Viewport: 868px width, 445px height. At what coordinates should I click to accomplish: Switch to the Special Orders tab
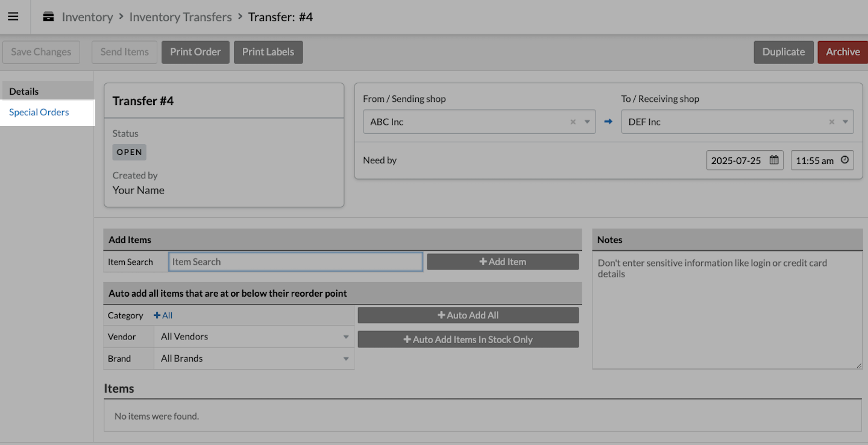(39, 112)
